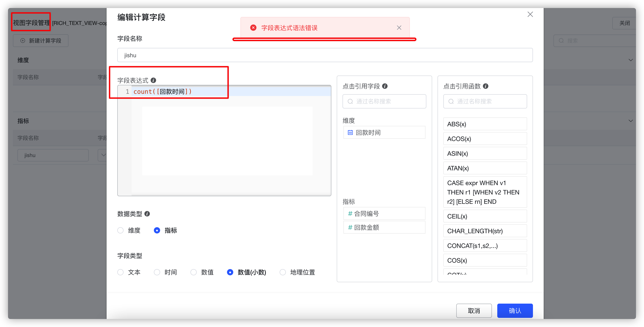Image resolution: width=644 pixels, height=327 pixels.
Task: Insert the ABS(x) function
Action: click(485, 124)
